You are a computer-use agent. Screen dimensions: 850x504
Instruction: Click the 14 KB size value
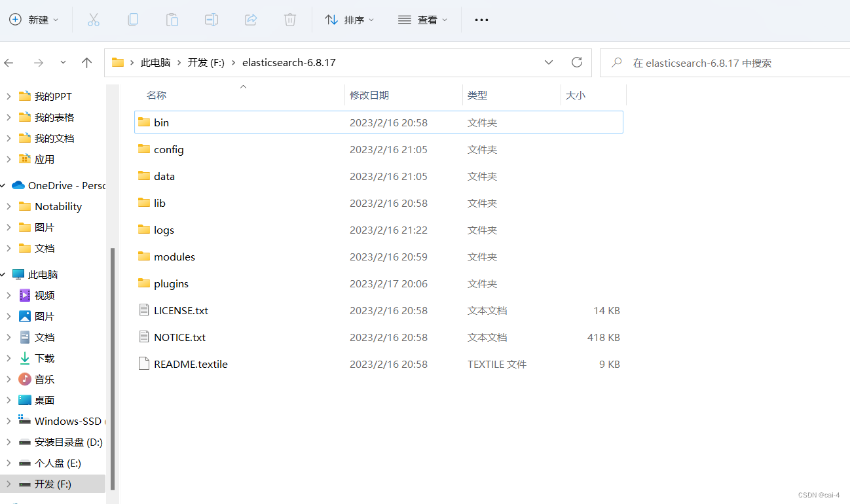(x=607, y=310)
